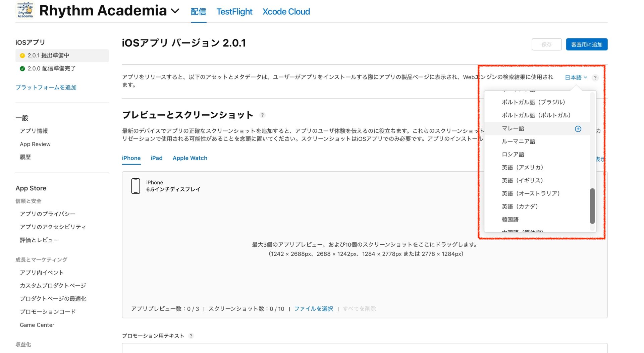This screenshot has width=644, height=353.
Task: Click help icon next to プロモーション用テキスト
Action: [191, 336]
